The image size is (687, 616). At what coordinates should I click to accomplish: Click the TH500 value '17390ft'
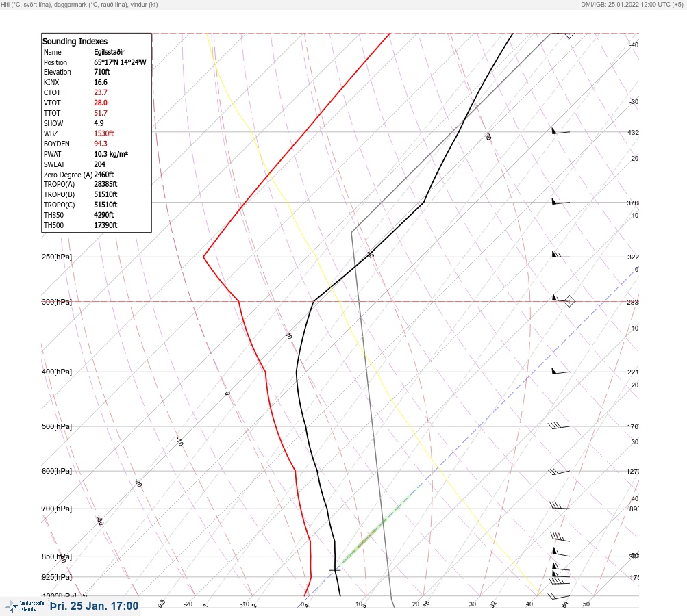pyautogui.click(x=105, y=225)
